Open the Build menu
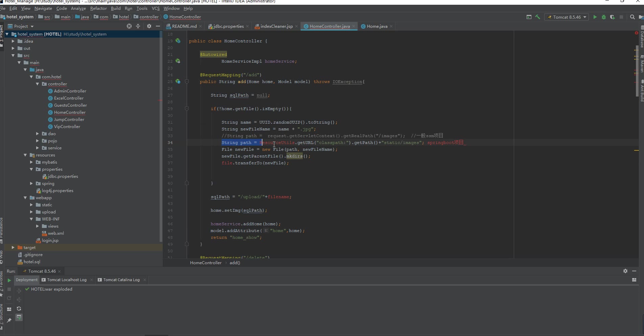 (116, 8)
